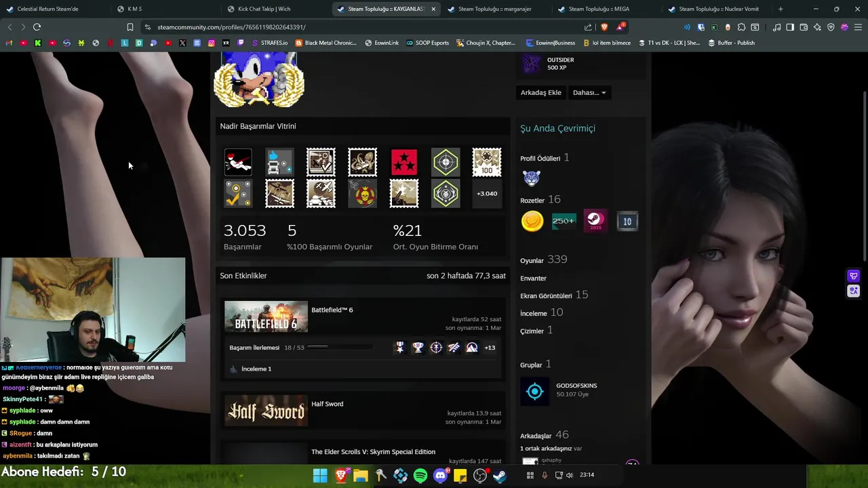Open the Half Sword title link
The height and width of the screenshot is (488, 868).
pos(328,404)
